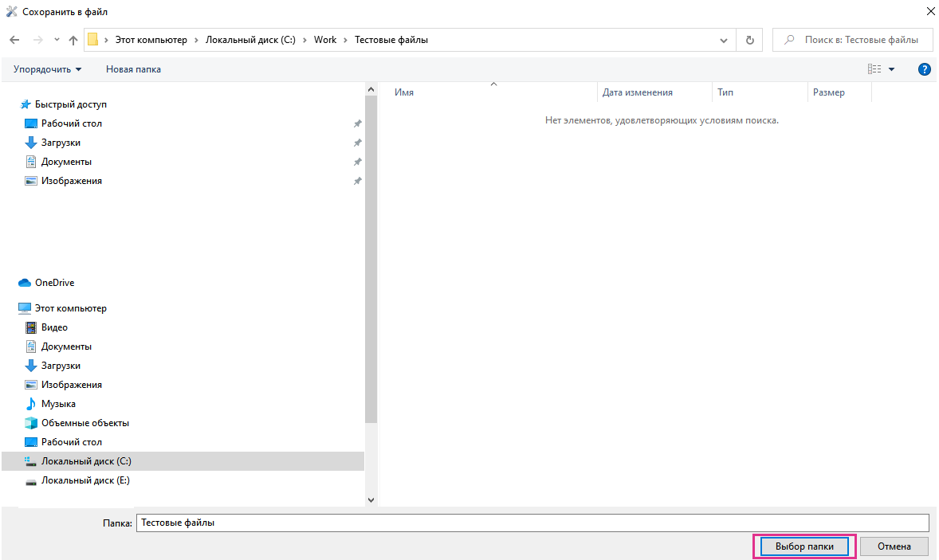Image resolution: width=939 pixels, height=560 pixels.
Task: Open OneDrive in the navigation pane
Action: point(54,283)
